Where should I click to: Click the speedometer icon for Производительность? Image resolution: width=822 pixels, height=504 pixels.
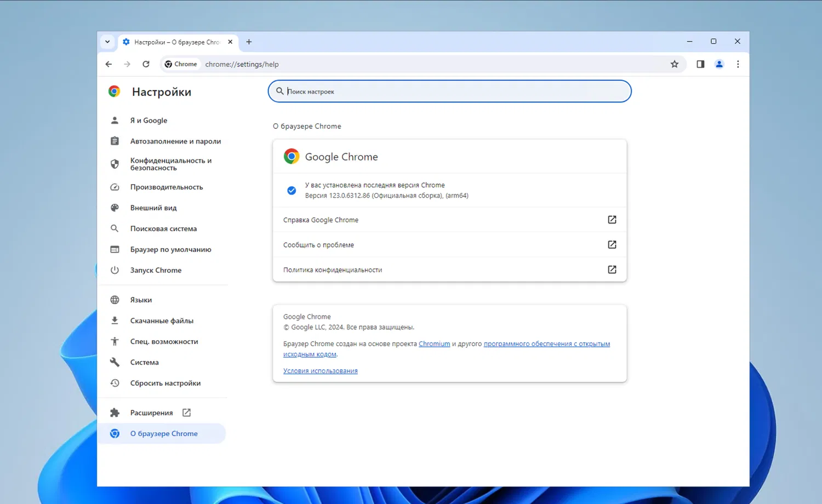(x=115, y=187)
